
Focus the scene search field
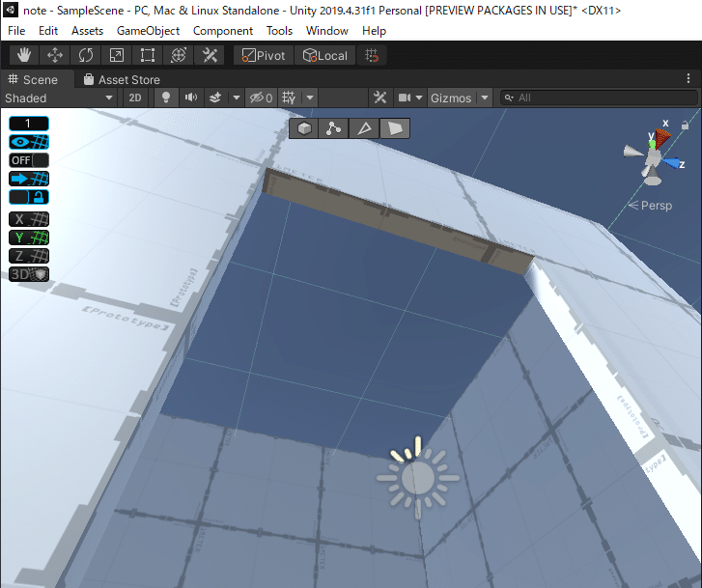pyautogui.click(x=599, y=98)
